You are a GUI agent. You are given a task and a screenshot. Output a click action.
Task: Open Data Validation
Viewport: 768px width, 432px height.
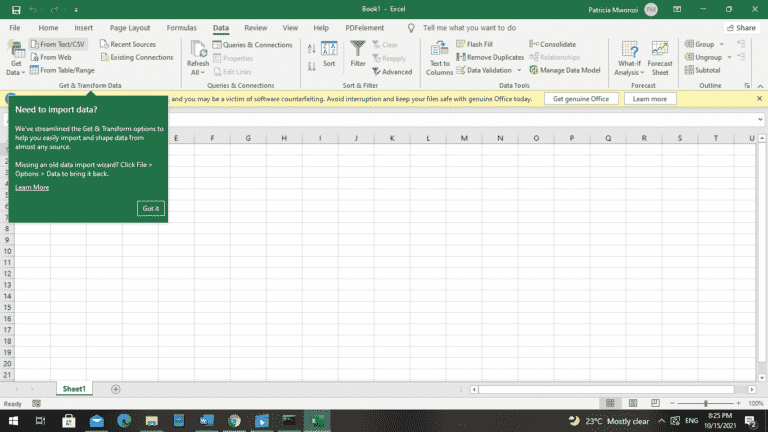484,71
